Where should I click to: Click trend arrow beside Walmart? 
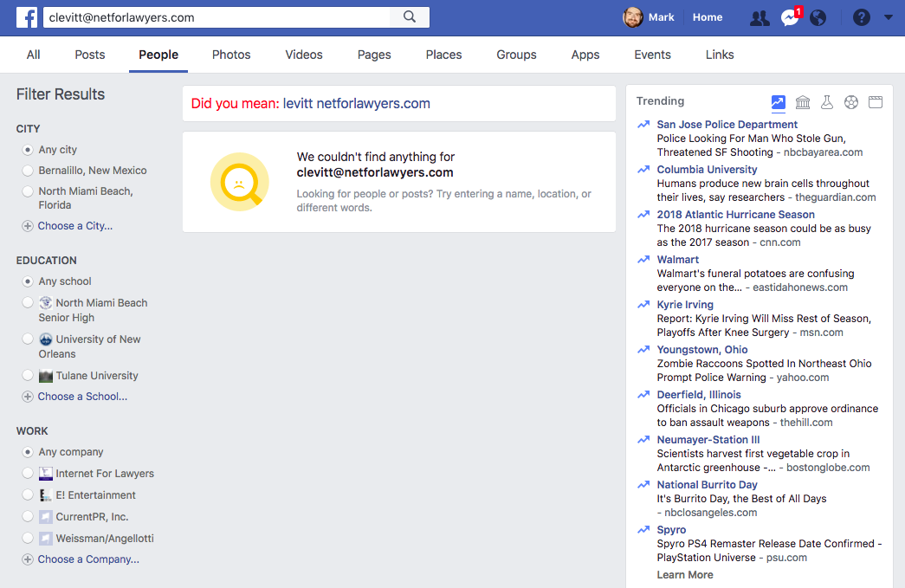tap(643, 259)
